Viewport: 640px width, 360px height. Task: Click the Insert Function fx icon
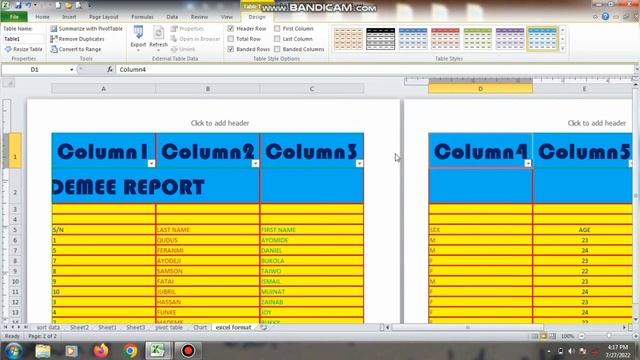click(110, 69)
